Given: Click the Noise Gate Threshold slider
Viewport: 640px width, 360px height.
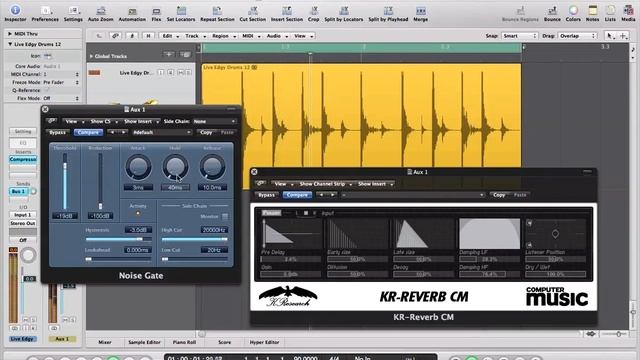Looking at the screenshot, I should 64,182.
